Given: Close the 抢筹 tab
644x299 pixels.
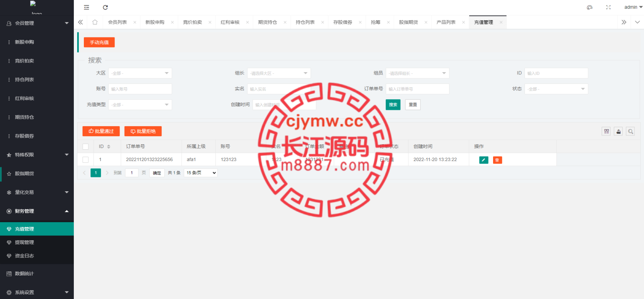Looking at the screenshot, I should coord(388,22).
